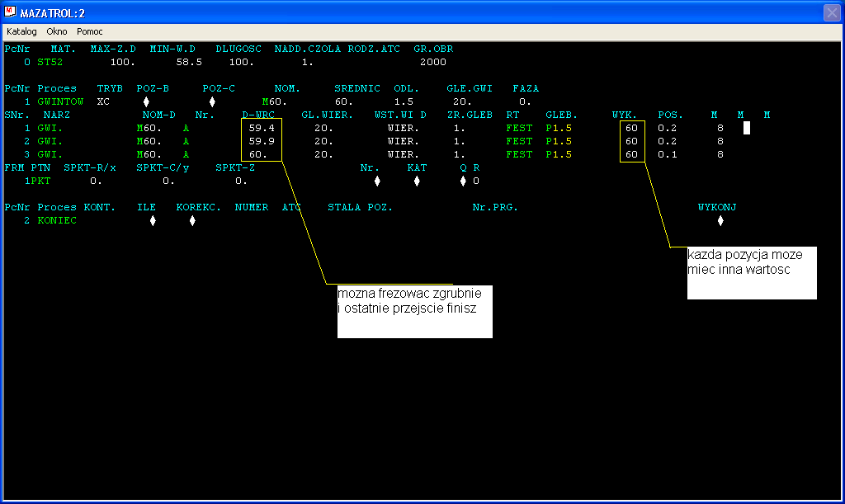Click M code 8 in sequence row 2
Screen dimensions: 845x504
pos(720,141)
